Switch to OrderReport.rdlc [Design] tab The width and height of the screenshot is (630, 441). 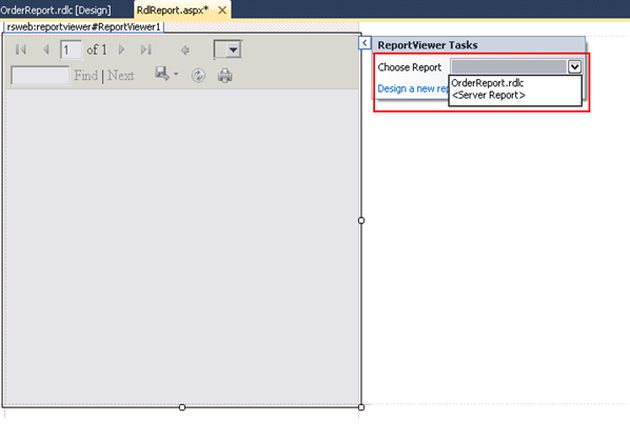(56, 10)
